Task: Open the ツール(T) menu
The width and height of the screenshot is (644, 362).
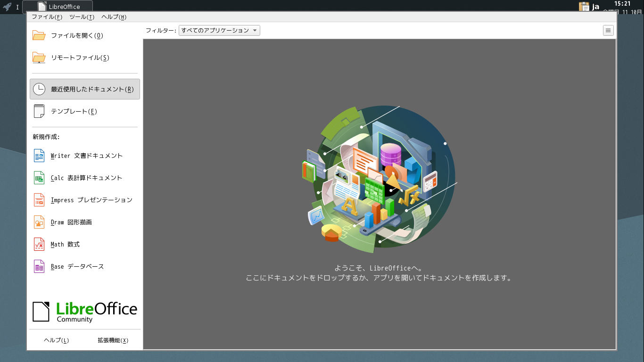Action: 82,17
